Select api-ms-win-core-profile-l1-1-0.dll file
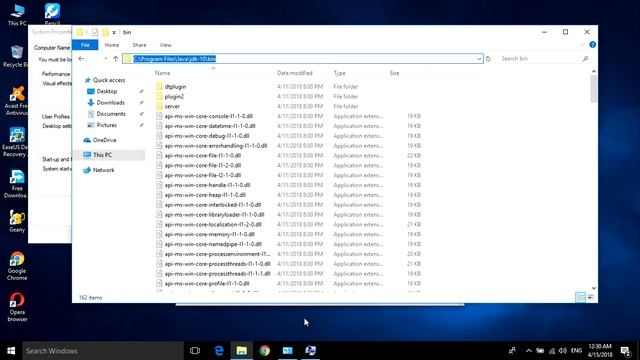The width and height of the screenshot is (640, 360). click(207, 284)
